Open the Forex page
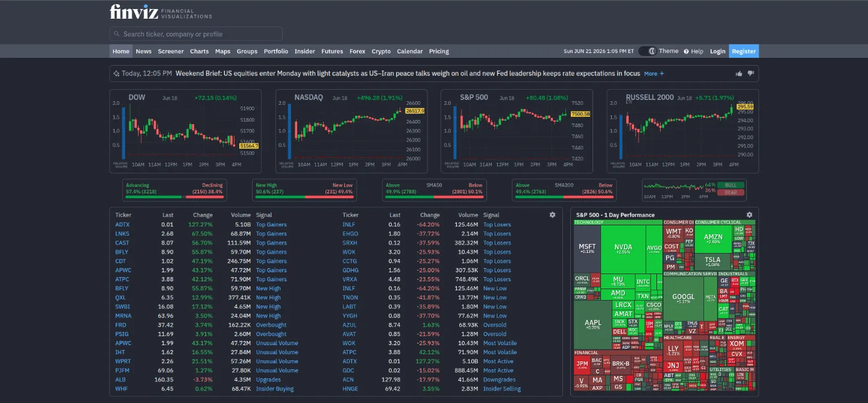Image resolution: width=868 pixels, height=403 pixels. pyautogui.click(x=357, y=51)
